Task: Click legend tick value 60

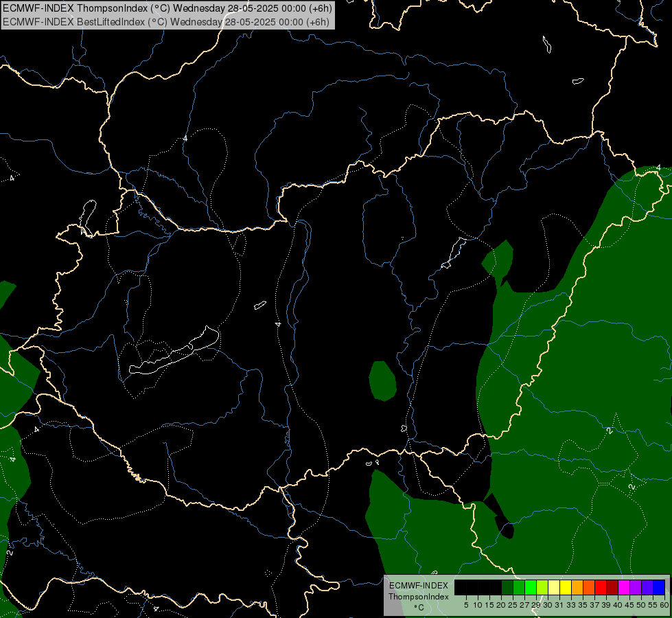Action: [x=664, y=605]
